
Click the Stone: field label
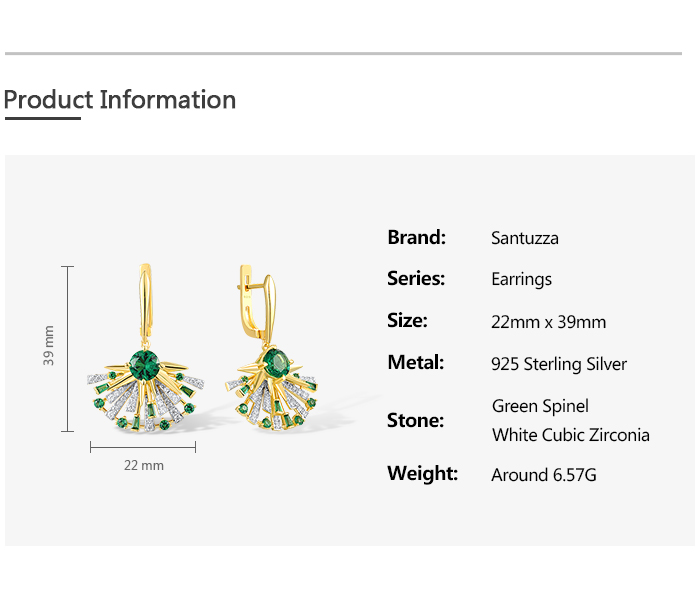[415, 420]
